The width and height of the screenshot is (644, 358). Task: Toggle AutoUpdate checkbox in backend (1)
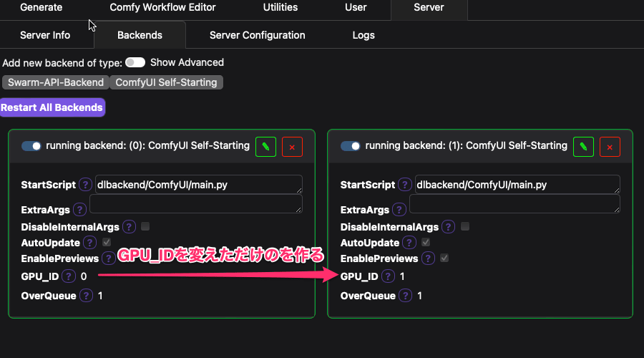[x=426, y=242]
